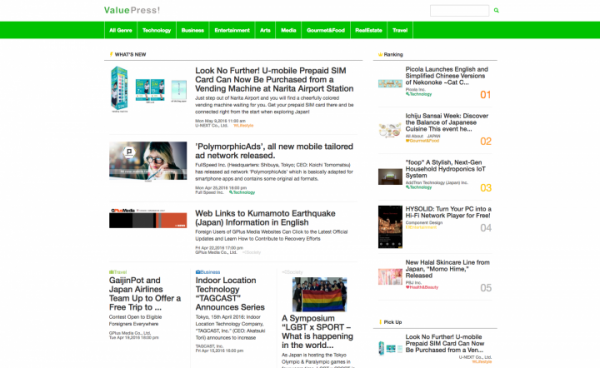Click Technology tag under foop ranking item
This screenshot has width=600, height=368.
pos(419,187)
